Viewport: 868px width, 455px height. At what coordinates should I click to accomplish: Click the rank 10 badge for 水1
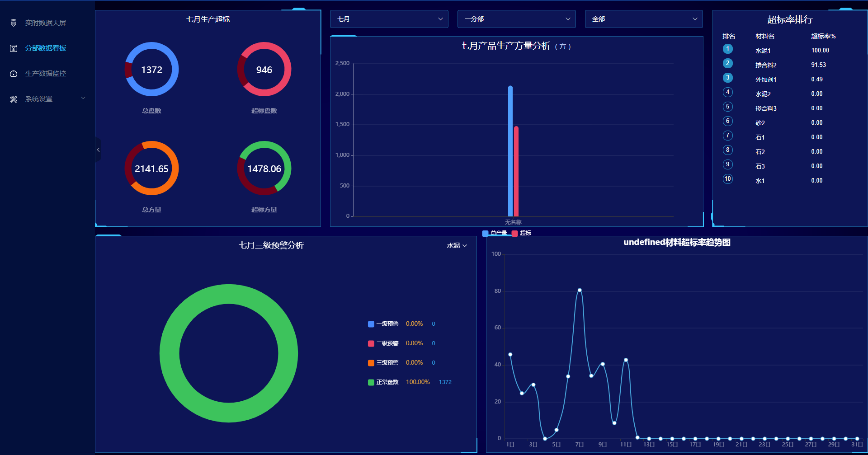[x=727, y=179]
